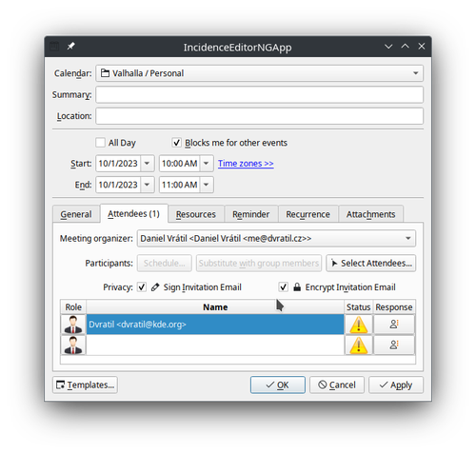The height and width of the screenshot is (454, 476).
Task: Open the Reminder tab
Action: (x=251, y=214)
